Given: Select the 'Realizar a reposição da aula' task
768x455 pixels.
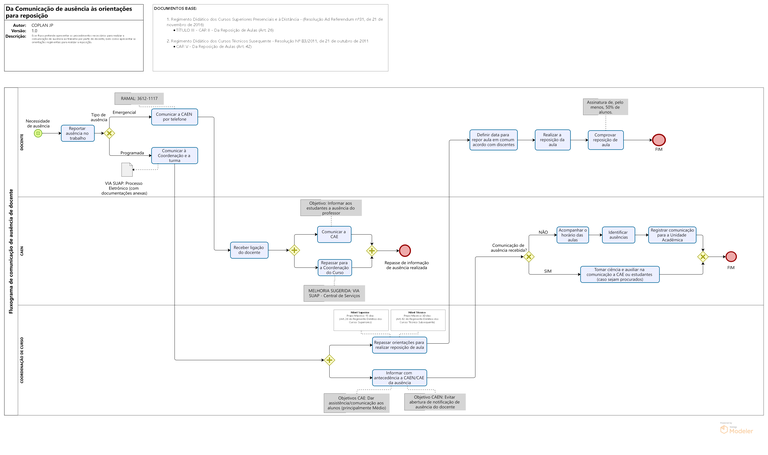Looking at the screenshot, I should (x=552, y=139).
